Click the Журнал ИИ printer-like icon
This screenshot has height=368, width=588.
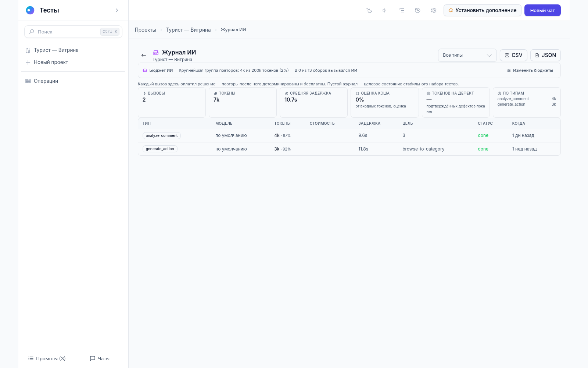pos(156,52)
